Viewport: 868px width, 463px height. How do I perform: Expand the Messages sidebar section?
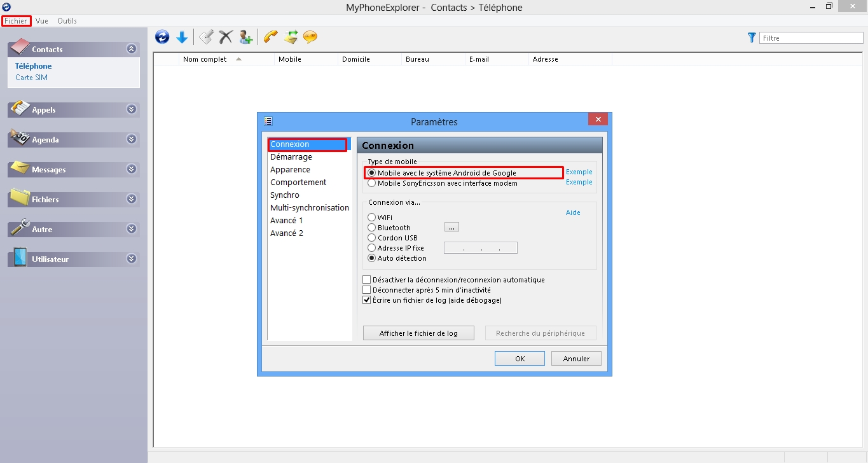(x=132, y=169)
